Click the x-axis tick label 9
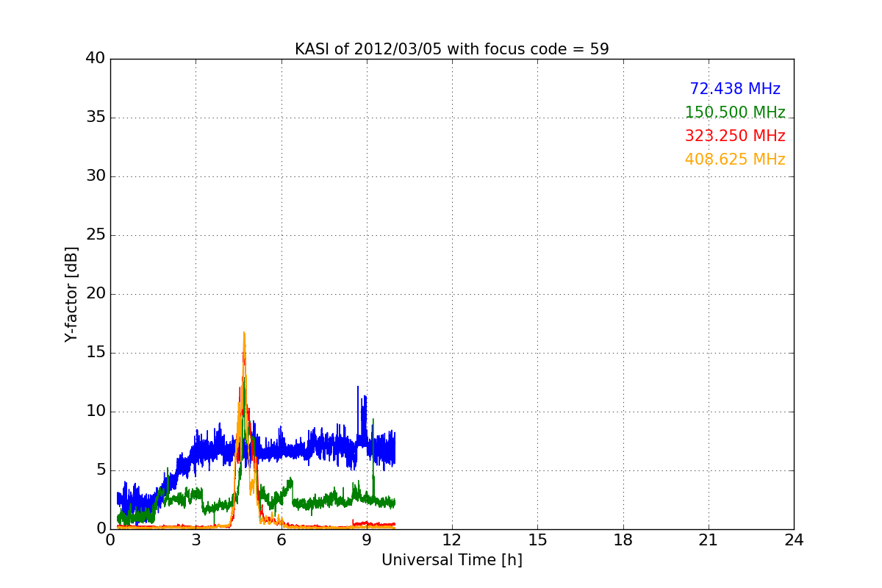Image resolution: width=882 pixels, height=588 pixels. 367,539
